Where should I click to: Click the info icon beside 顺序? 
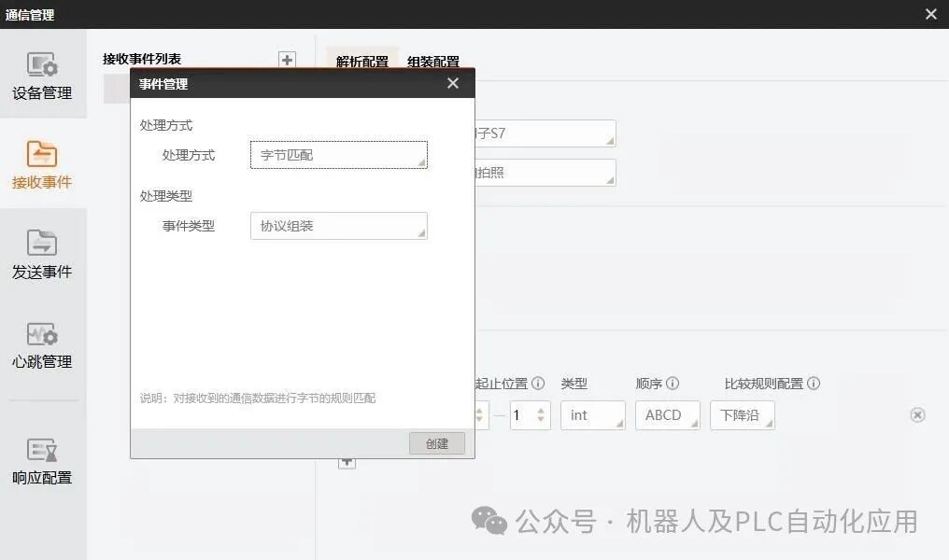(673, 383)
